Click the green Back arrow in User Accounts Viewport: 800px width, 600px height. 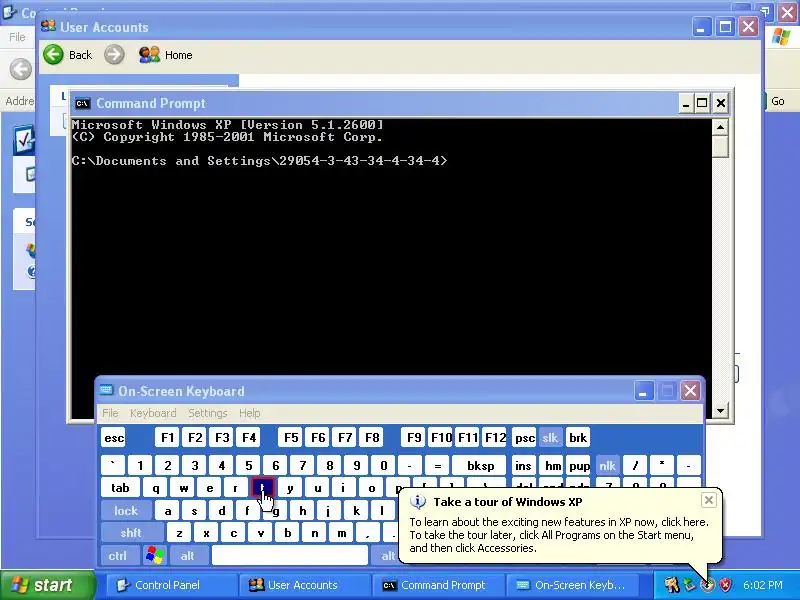click(53, 55)
